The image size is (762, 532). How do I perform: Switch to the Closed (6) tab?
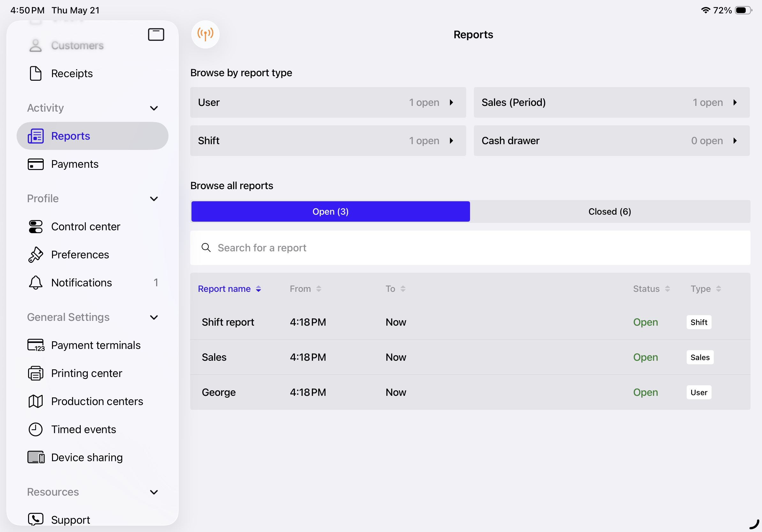coord(610,211)
